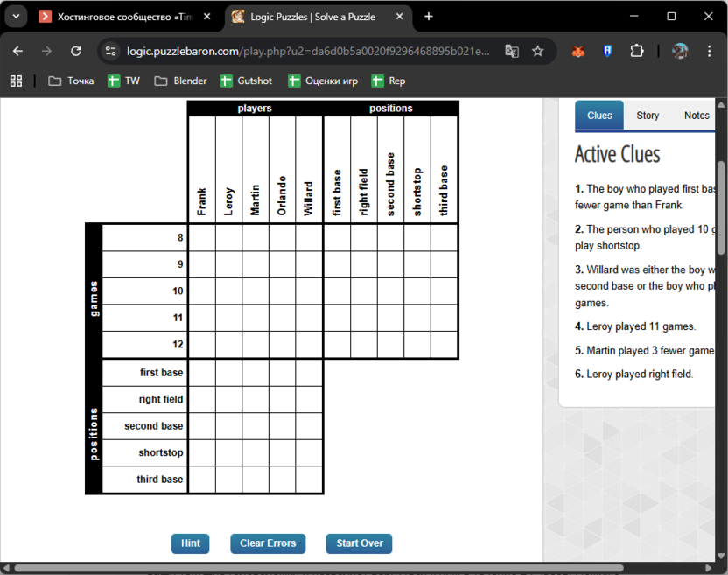
Task: Open the tab search dropdown arrow
Action: (x=17, y=17)
